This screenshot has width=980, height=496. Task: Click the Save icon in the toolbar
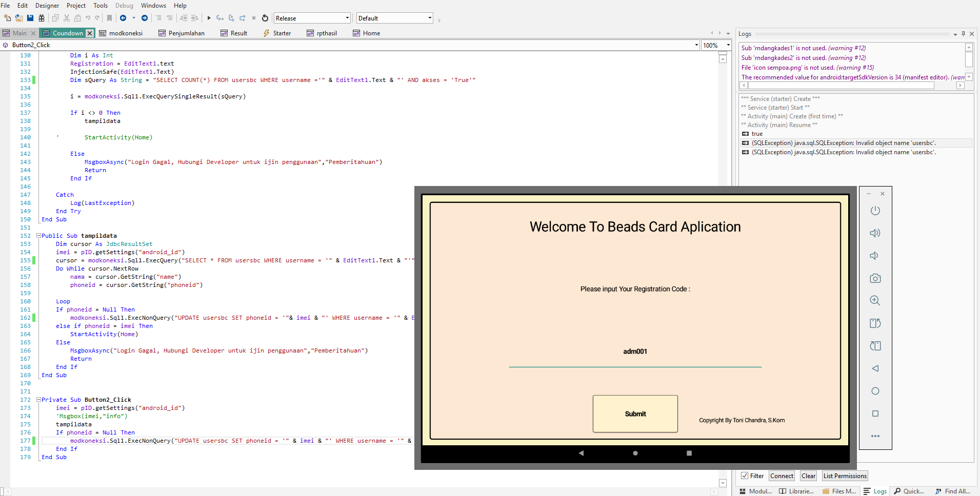30,18
